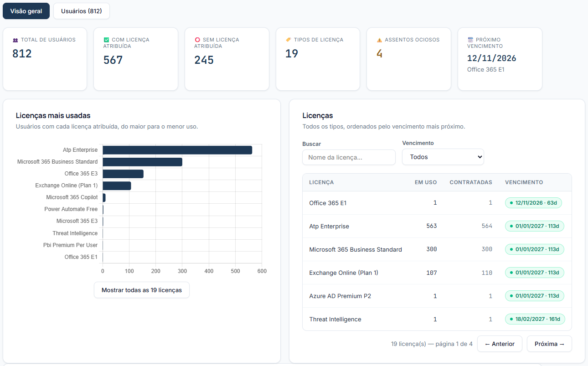
Task: Click the green check icon on Com Licença Atribuída
Action: click(107, 40)
